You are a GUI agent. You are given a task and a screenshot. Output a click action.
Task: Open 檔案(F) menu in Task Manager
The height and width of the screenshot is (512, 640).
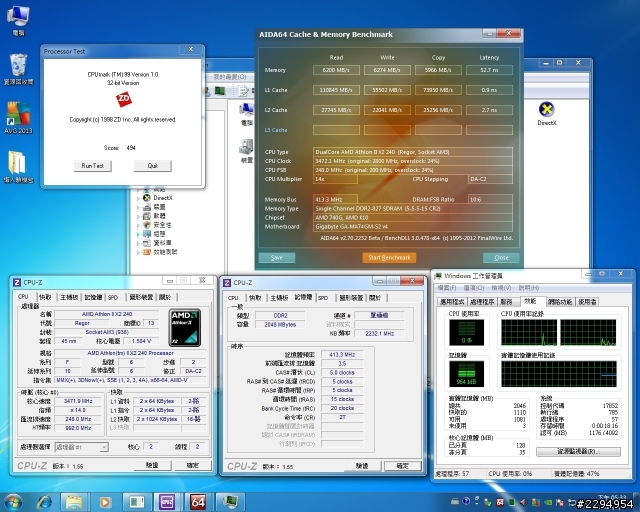point(447,288)
